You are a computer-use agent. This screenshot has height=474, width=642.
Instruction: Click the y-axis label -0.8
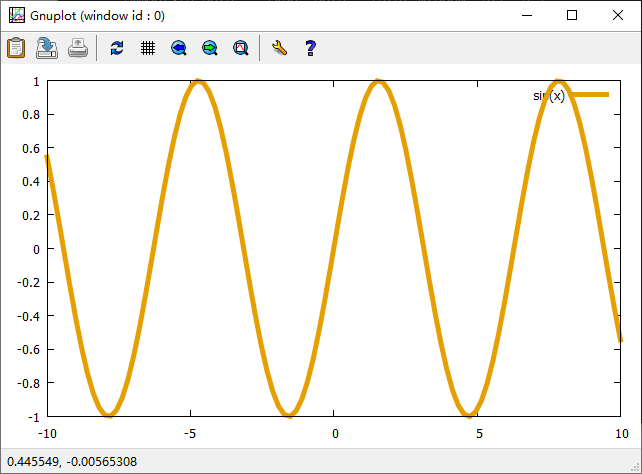tap(29, 384)
